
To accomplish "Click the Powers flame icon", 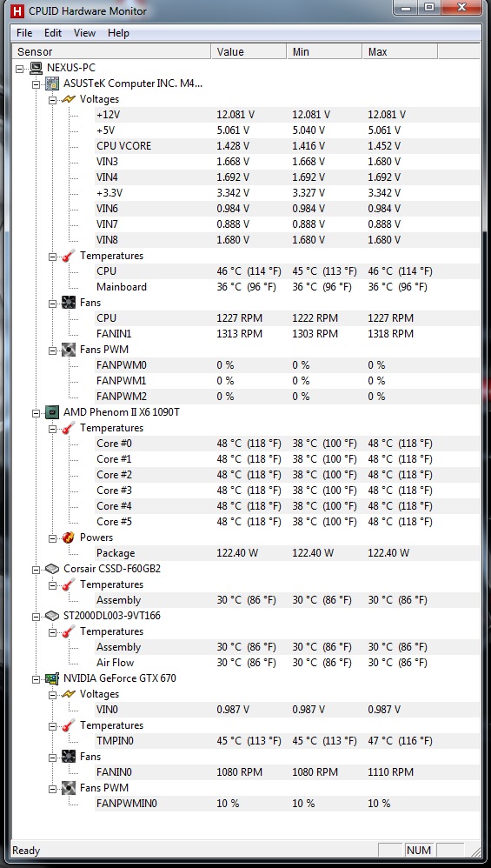I will click(x=69, y=537).
